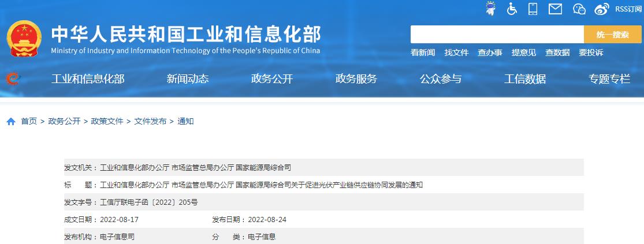Open the 找文件 quick link

[x=456, y=52]
